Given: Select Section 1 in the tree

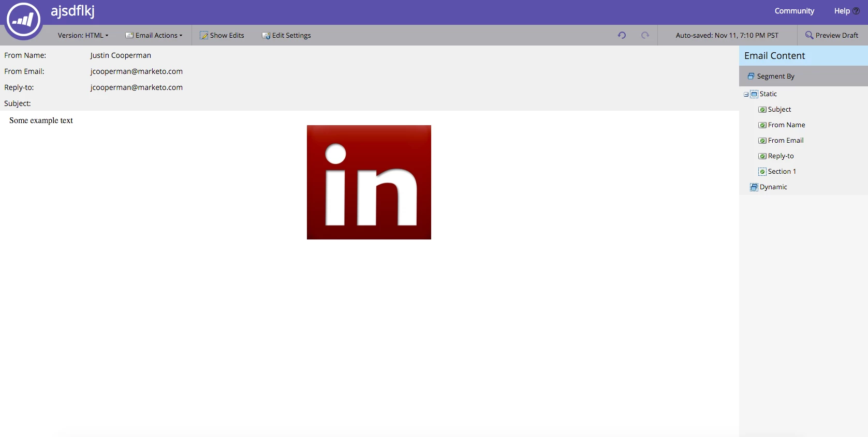Looking at the screenshot, I should coord(782,171).
